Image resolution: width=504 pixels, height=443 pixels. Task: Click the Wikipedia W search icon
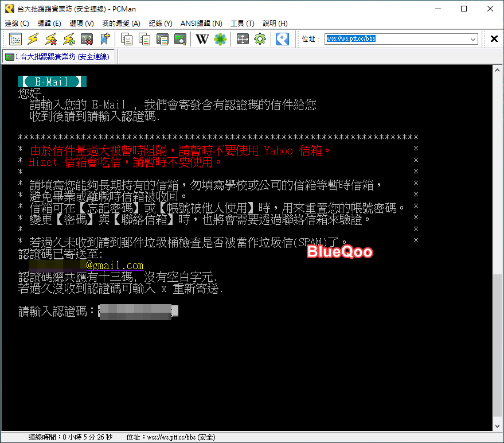202,39
